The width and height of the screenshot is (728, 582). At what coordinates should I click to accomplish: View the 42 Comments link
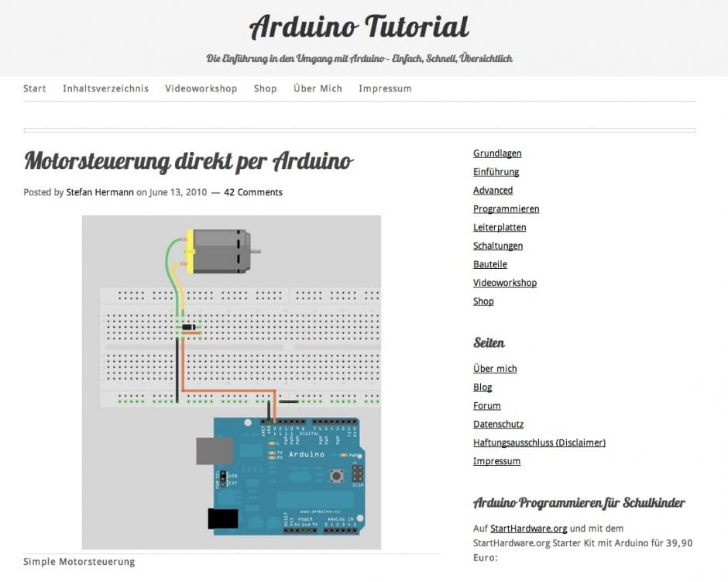[253, 192]
